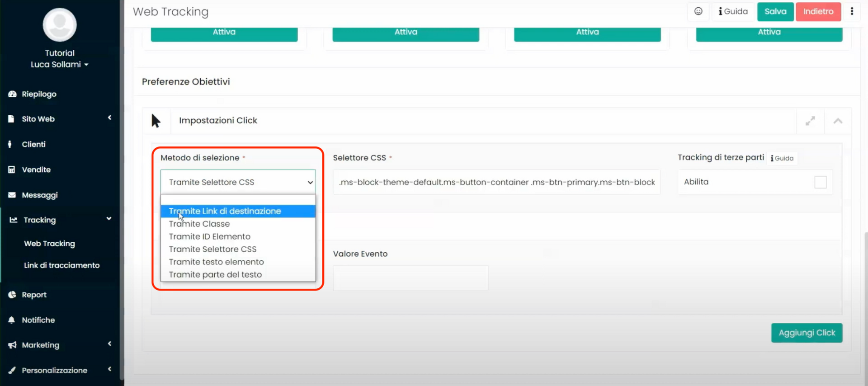Open Messaggi envelope in sidebar
This screenshot has width=868, height=386.
coord(39,195)
